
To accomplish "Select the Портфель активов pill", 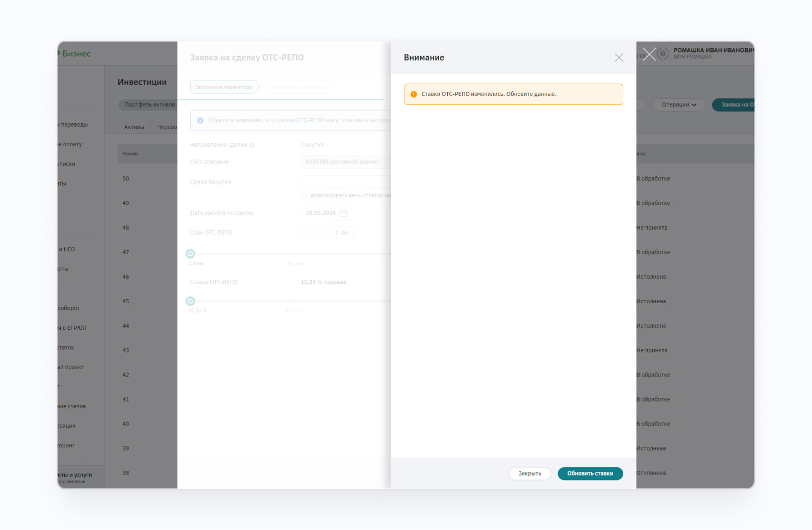I will click(148, 104).
